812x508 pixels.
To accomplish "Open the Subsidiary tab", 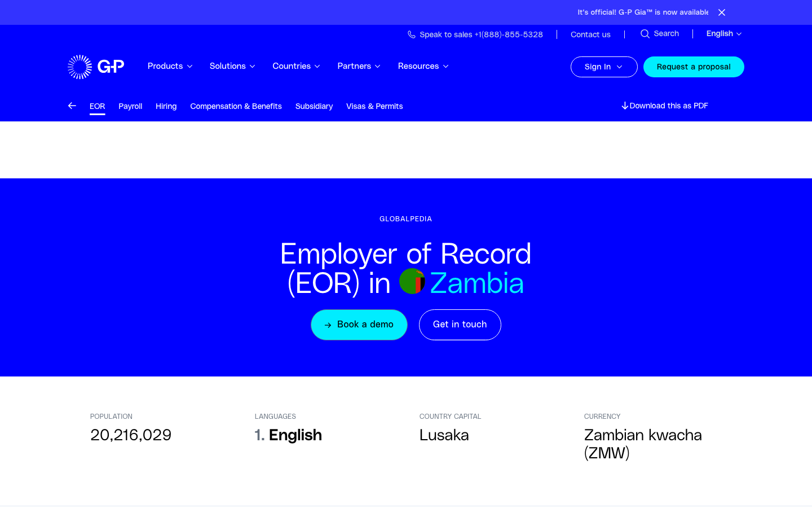I will (314, 106).
